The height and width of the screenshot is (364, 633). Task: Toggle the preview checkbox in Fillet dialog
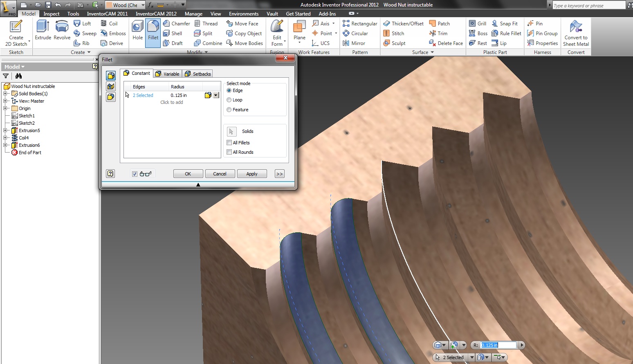pyautogui.click(x=135, y=174)
